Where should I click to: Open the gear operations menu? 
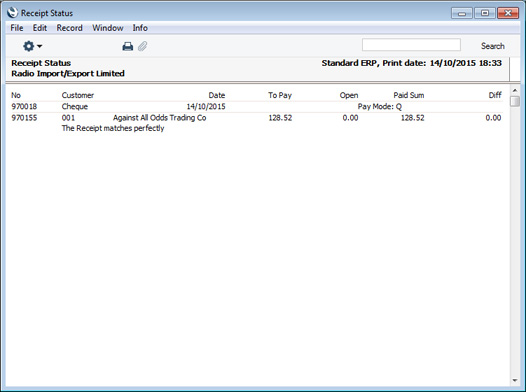pyautogui.click(x=32, y=46)
